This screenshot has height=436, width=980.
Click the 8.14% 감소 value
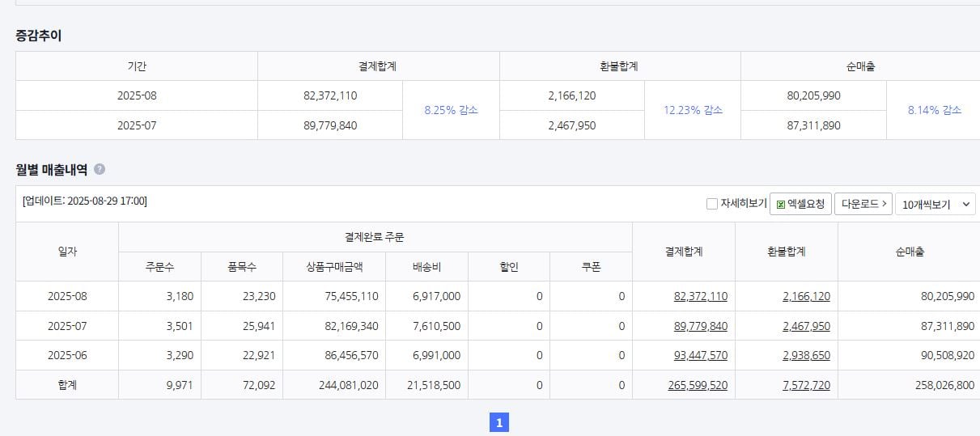pos(935,110)
